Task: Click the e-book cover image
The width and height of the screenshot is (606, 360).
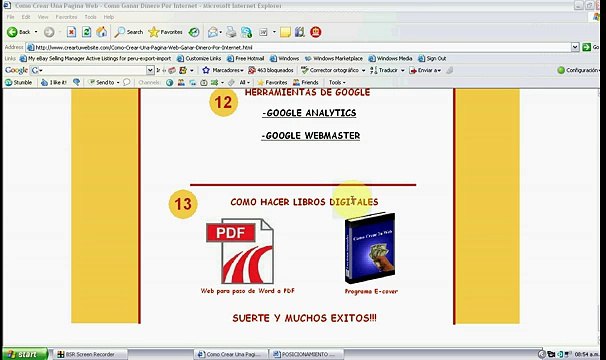Action: 370,248
